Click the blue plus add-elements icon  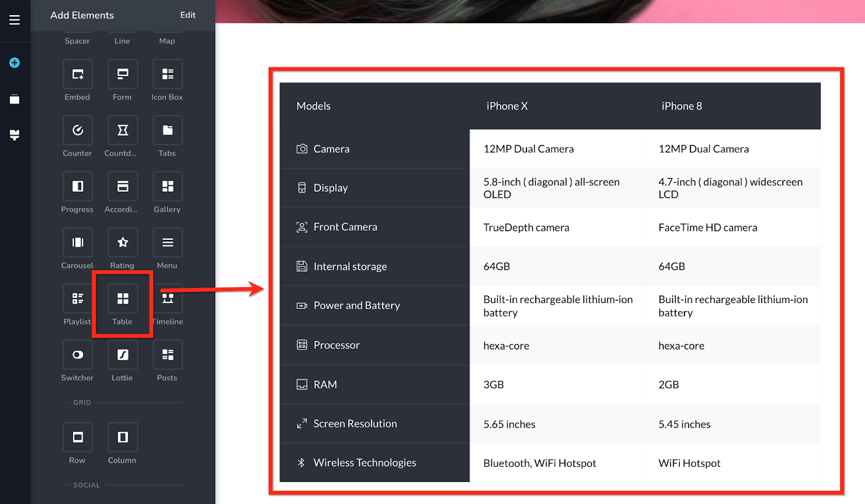[x=15, y=63]
